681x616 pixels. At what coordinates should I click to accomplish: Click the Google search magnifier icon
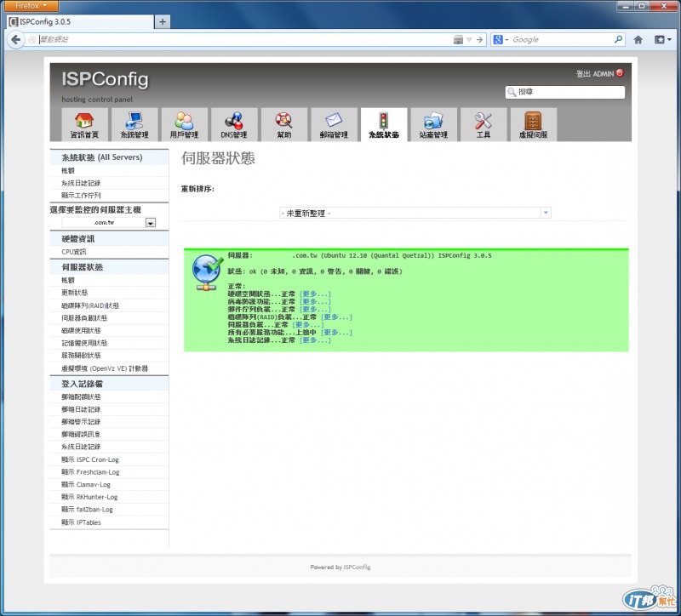tap(618, 39)
